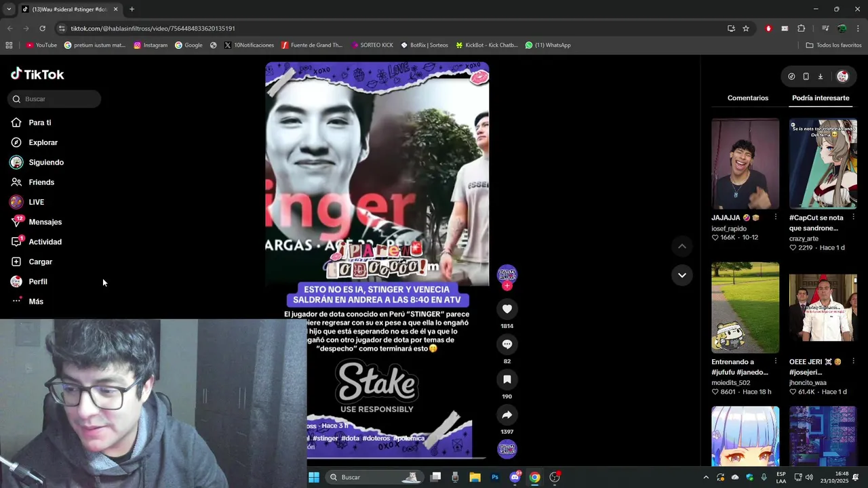The image size is (868, 488).
Task: Click the install app icon in address bar
Action: coord(731,28)
